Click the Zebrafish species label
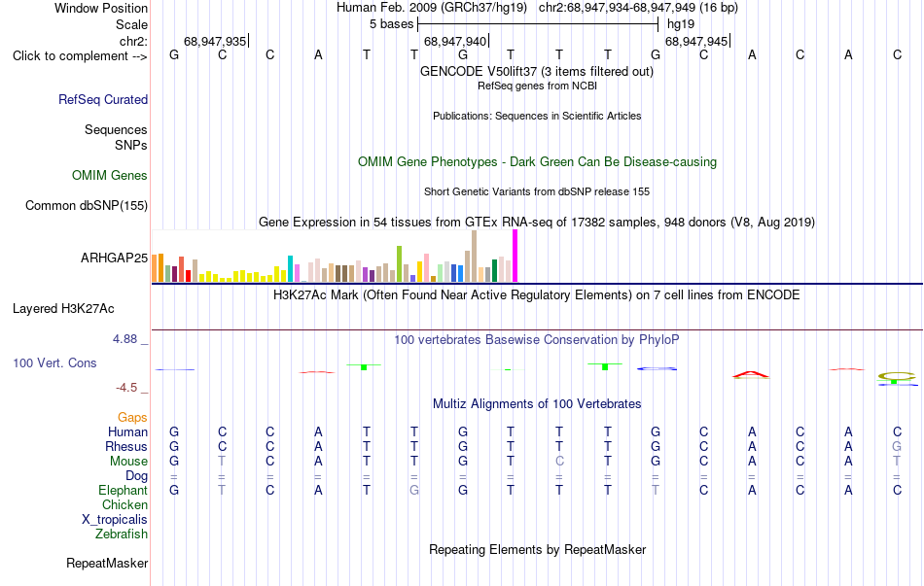Screen dimensions: 924x586 tap(122, 534)
